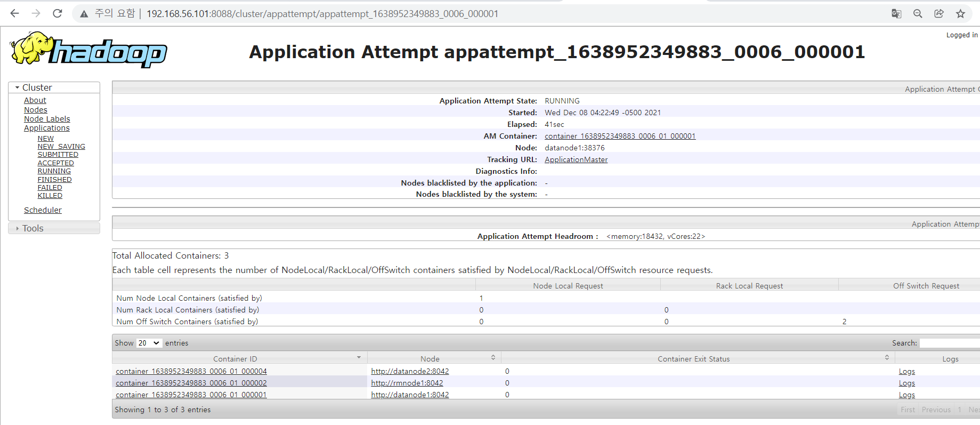This screenshot has height=425, width=980.
Task: Click the Started time Wed Dec 08 value
Action: [603, 113]
